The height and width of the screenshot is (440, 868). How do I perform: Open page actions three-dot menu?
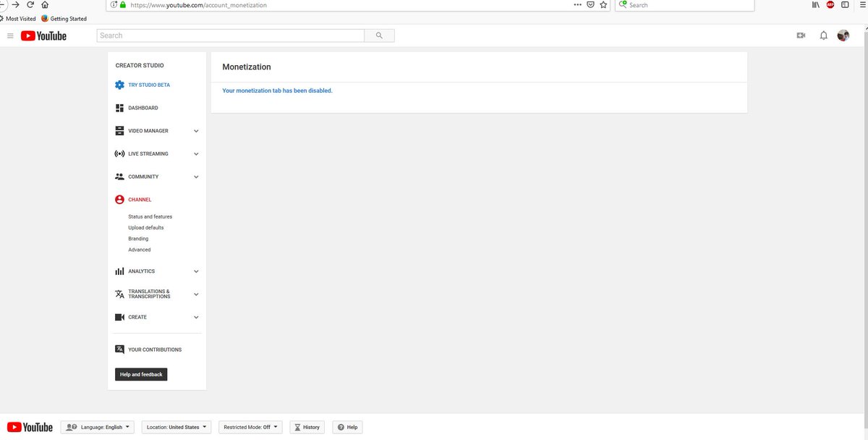coord(577,4)
